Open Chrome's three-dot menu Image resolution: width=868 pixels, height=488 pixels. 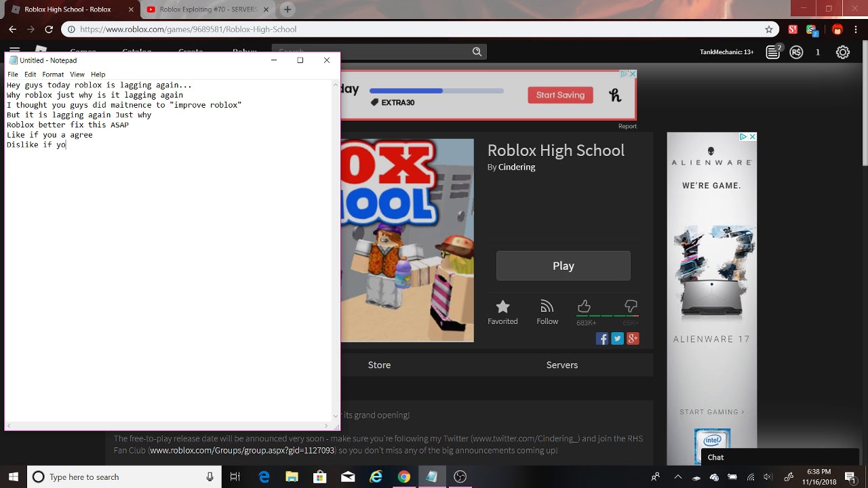(856, 29)
